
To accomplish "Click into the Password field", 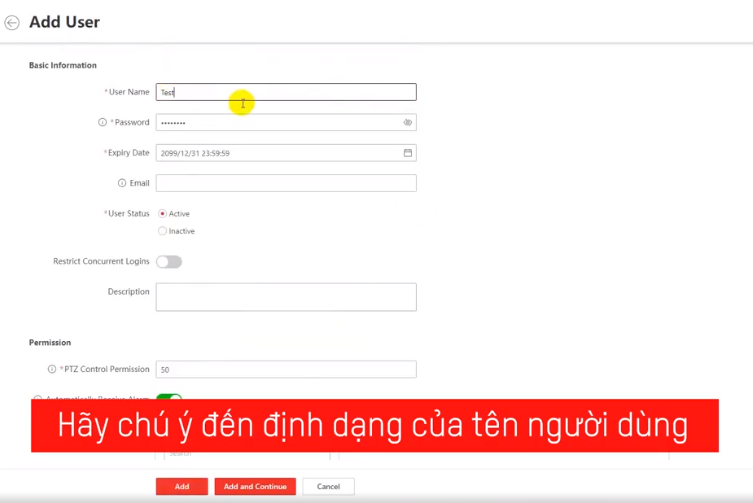I will pos(286,123).
